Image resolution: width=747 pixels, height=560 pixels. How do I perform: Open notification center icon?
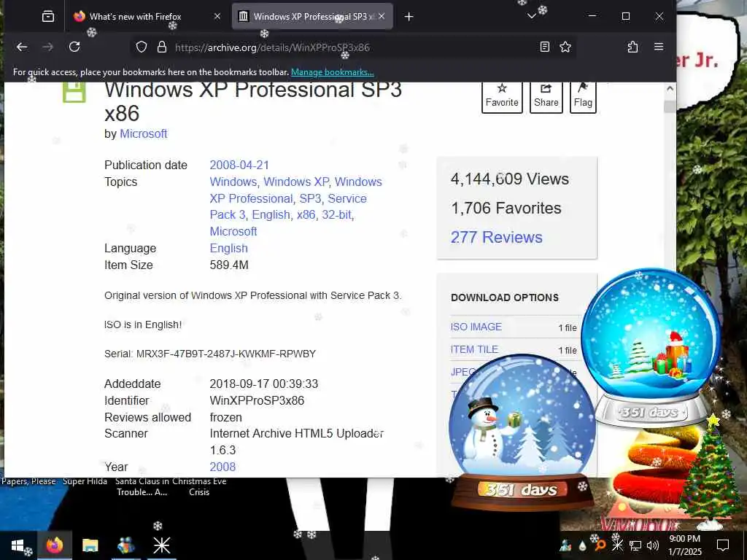point(723,545)
